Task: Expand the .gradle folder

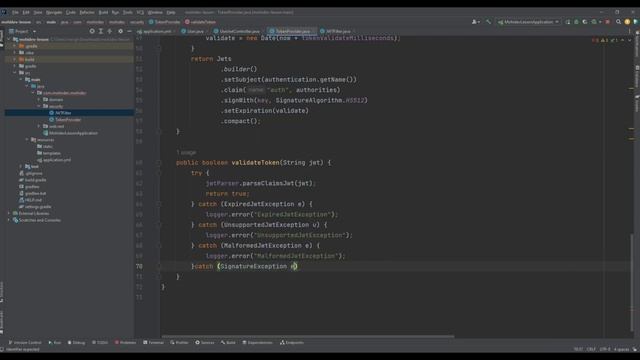Action: click(x=15, y=46)
